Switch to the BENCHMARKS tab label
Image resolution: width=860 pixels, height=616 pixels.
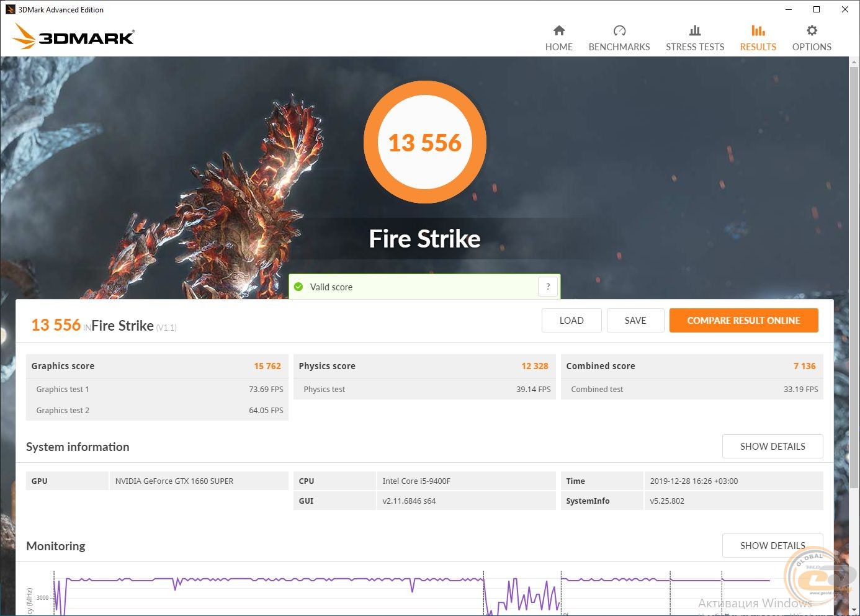619,47
